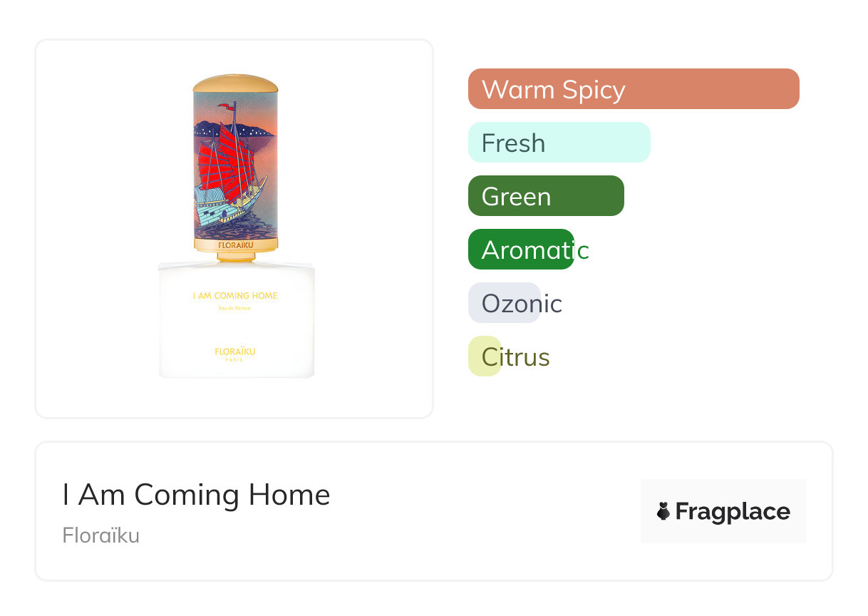The height and width of the screenshot is (616, 868).
Task: Click the Green accord bar
Action: coord(546,196)
